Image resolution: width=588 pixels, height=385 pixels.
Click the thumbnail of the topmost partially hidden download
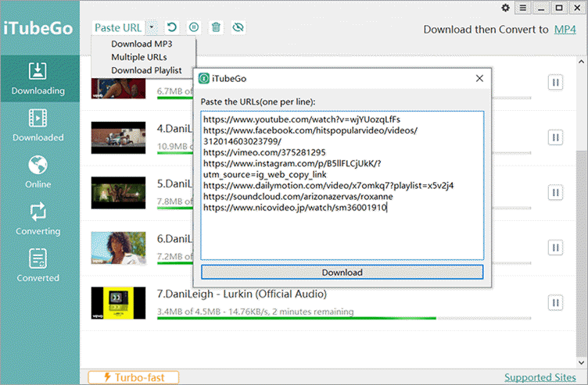119,88
